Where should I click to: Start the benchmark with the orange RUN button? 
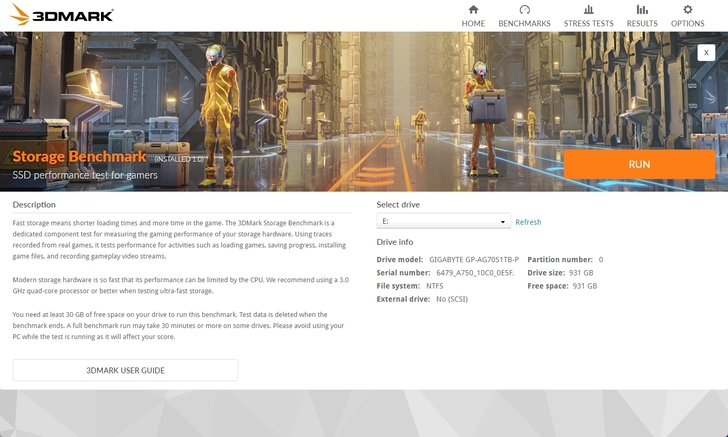coord(639,164)
